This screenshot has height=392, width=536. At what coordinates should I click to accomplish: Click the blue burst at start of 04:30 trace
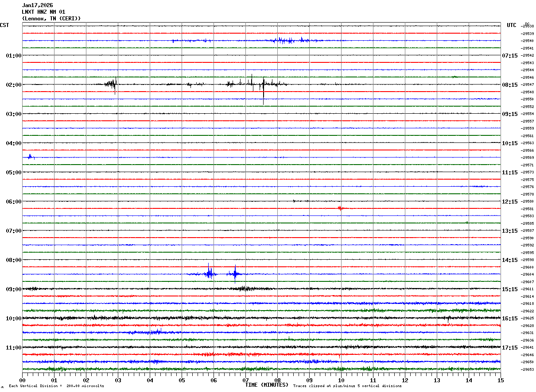coord(30,157)
